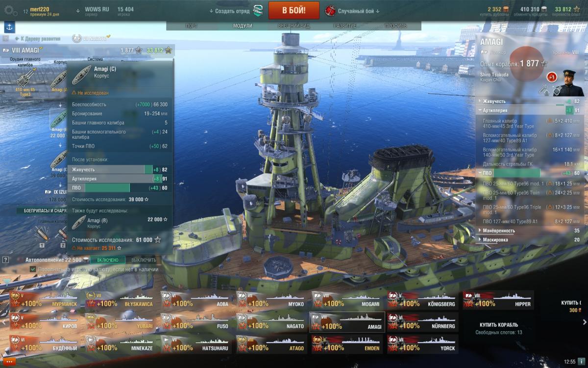This screenshot has height=368, width=588.
Task: Open the help question mark icon
Action: 6,260
